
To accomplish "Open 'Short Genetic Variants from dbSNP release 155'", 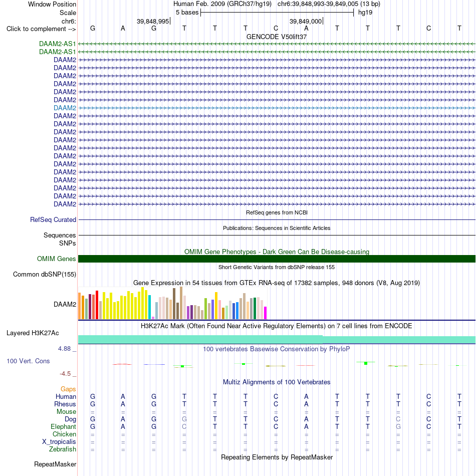I will point(277,267).
